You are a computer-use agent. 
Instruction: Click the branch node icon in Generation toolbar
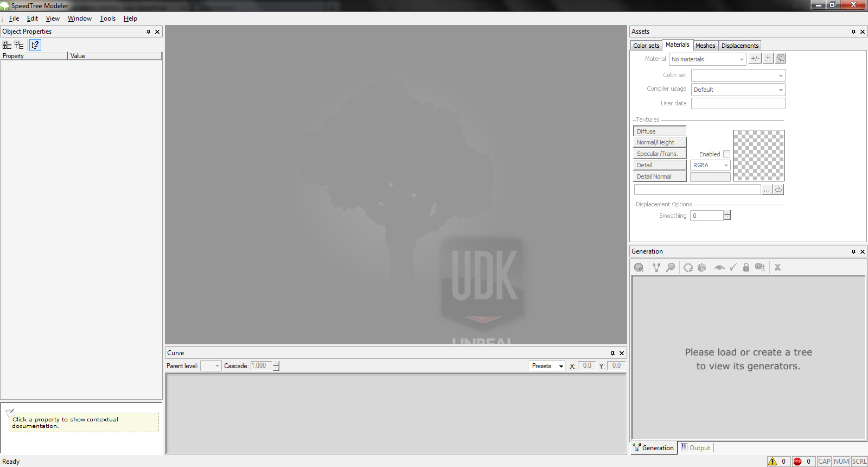pyautogui.click(x=656, y=267)
